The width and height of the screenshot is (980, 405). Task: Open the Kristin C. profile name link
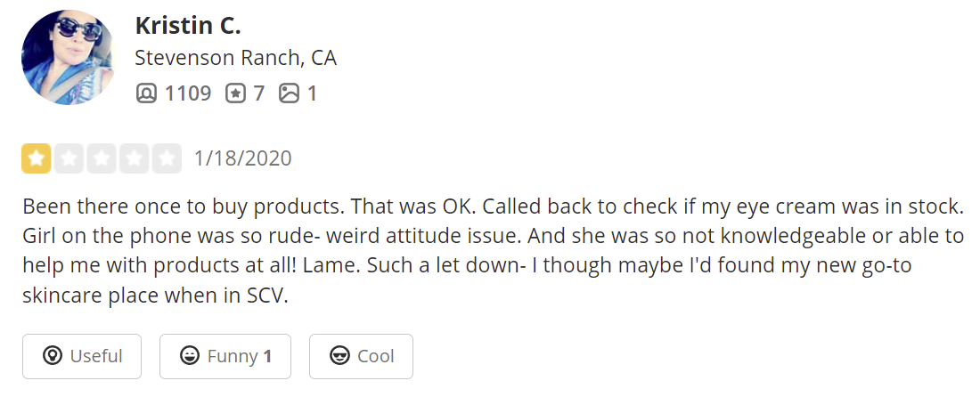point(187,26)
